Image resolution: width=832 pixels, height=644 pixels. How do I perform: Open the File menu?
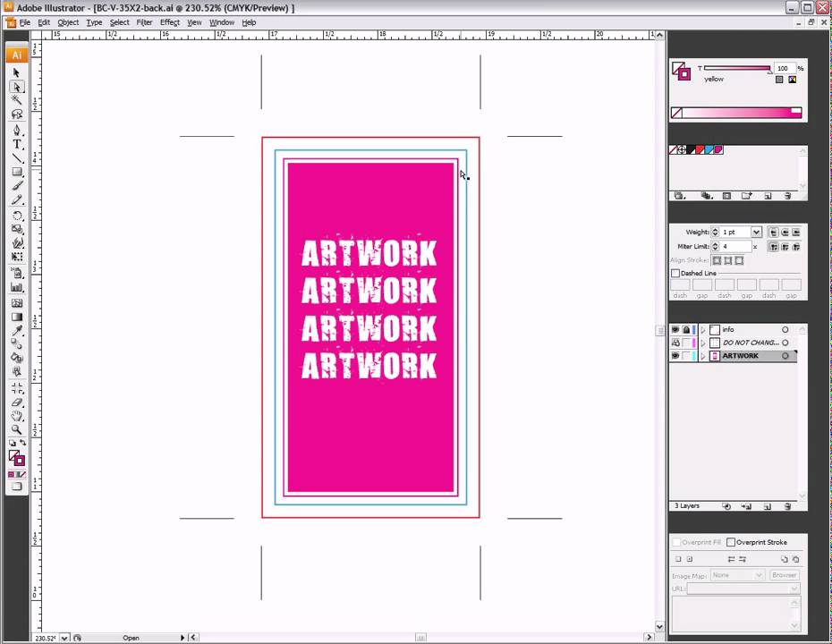[25, 22]
